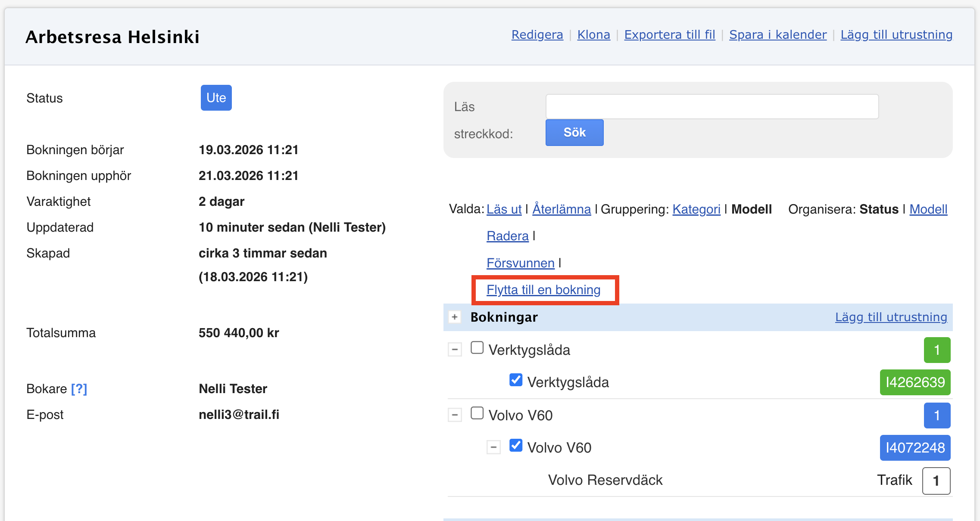This screenshot has height=521, width=980.
Task: Collapse the nested Volvo V60 item
Action: [x=493, y=447]
